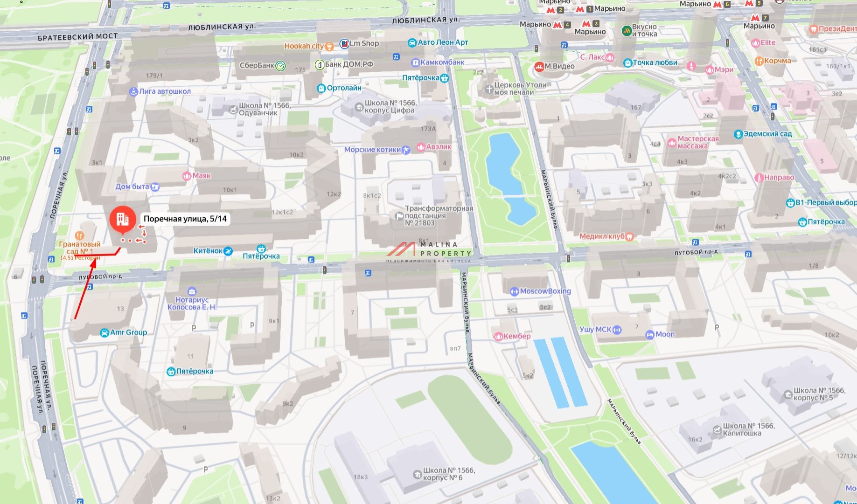Open the Поречная улица, 5/14 address label
Screen dimensions: 857x504
click(x=185, y=219)
